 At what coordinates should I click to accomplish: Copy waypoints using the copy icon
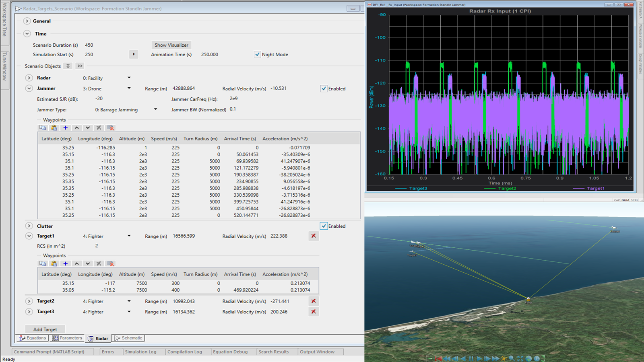[x=43, y=128]
